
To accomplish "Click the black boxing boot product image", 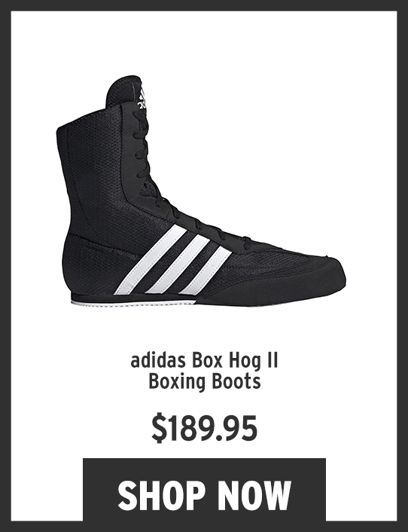I will click(201, 191).
